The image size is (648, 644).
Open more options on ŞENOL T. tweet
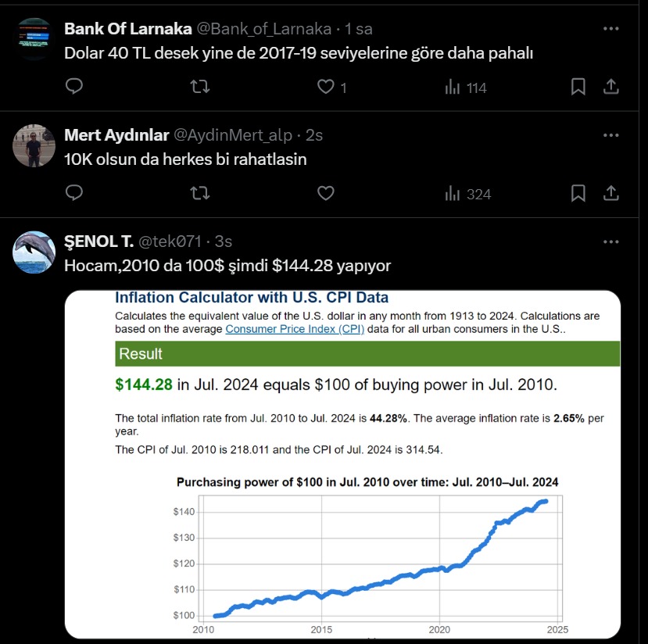pos(612,241)
